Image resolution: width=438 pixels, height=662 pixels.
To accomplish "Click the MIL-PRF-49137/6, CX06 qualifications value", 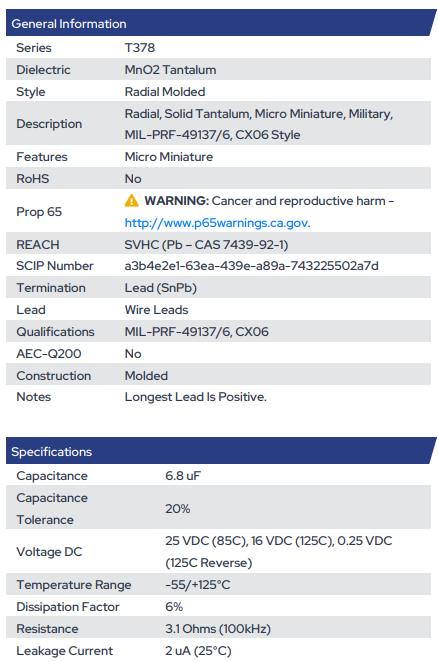I will point(196,332).
